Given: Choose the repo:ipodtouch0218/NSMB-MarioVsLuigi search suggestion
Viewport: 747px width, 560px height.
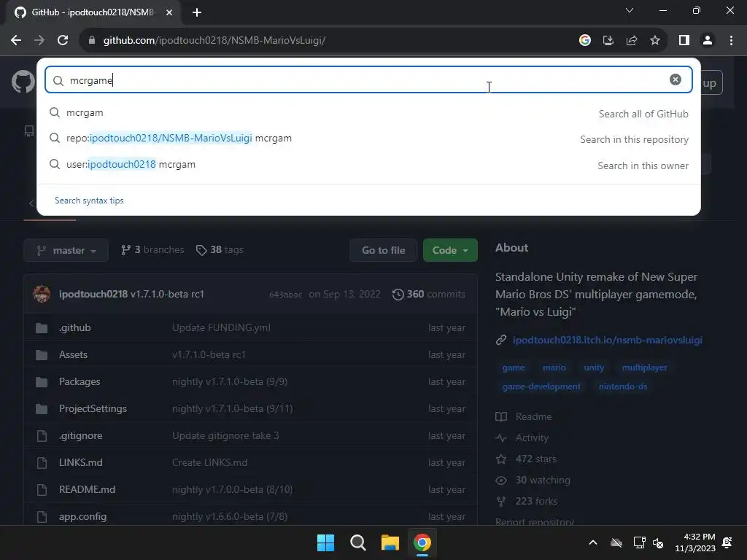Looking at the screenshot, I should point(368,139).
